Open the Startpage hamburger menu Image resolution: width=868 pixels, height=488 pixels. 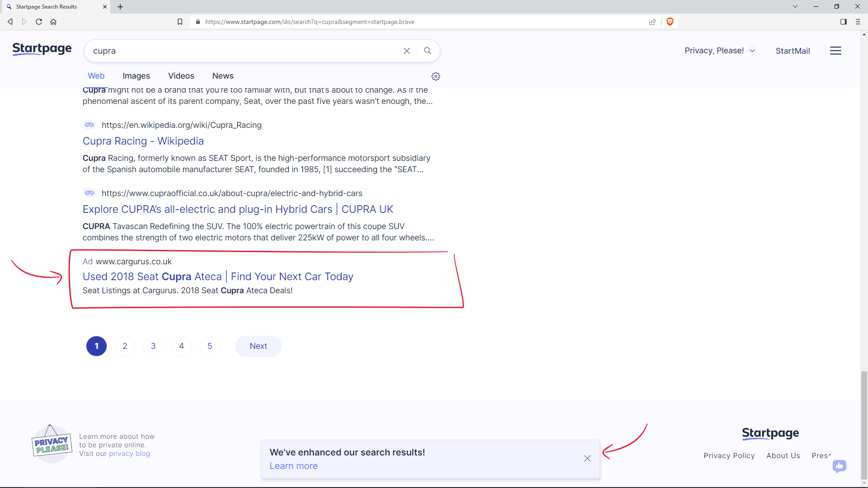(x=835, y=51)
